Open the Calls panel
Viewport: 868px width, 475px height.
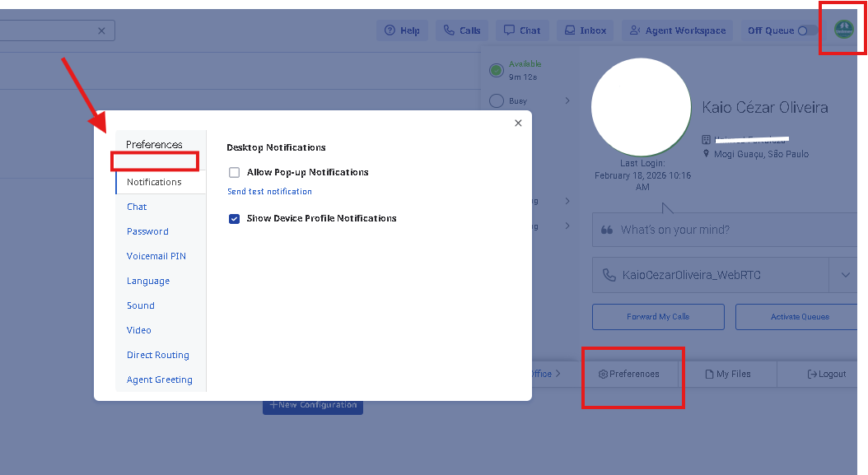[x=462, y=30]
